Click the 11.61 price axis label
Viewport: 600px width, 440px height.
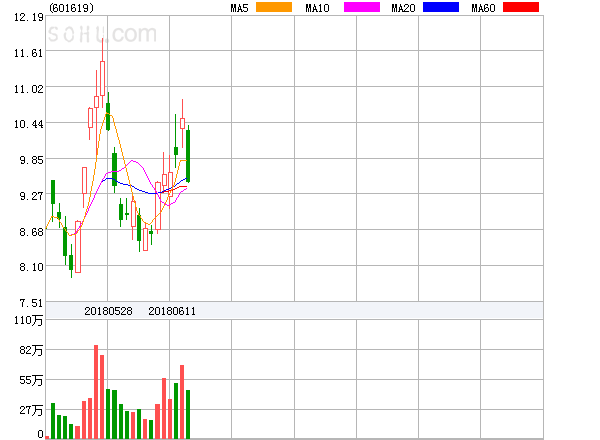[x=29, y=53]
